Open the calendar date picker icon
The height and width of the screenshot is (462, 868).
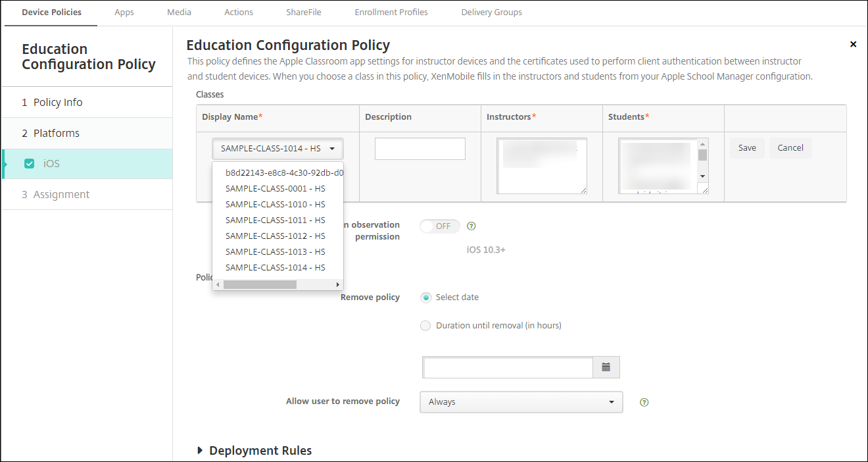[606, 367]
